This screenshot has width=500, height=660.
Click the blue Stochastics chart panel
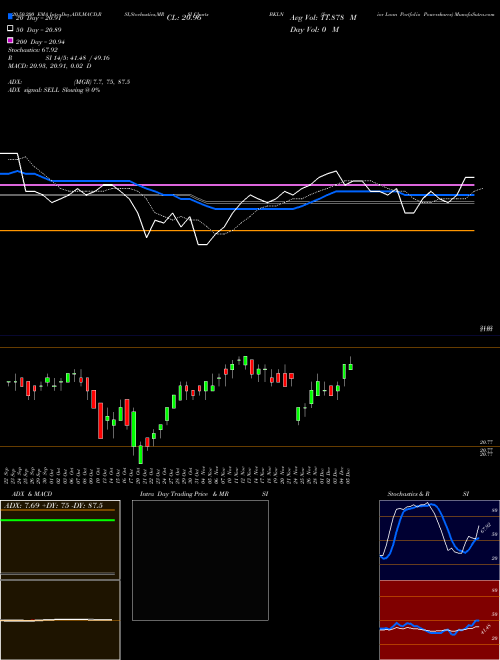[x=439, y=540]
